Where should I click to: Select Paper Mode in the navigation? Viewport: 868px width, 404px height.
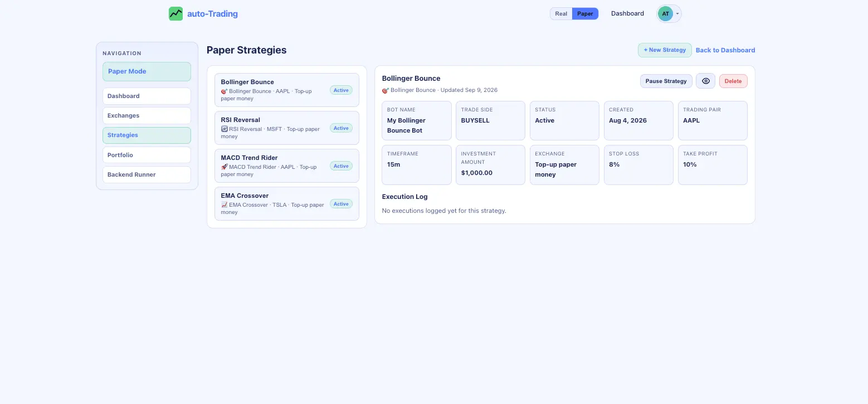point(147,71)
